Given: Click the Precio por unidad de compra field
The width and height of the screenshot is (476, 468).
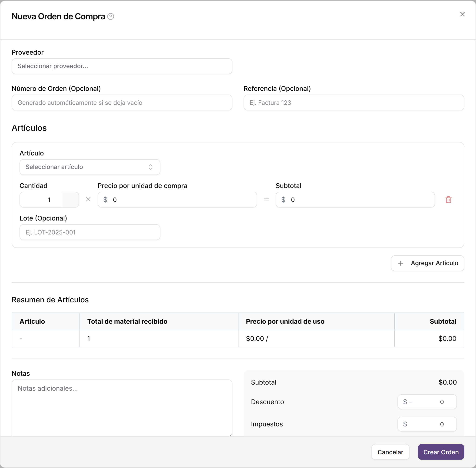Looking at the screenshot, I should pyautogui.click(x=177, y=200).
